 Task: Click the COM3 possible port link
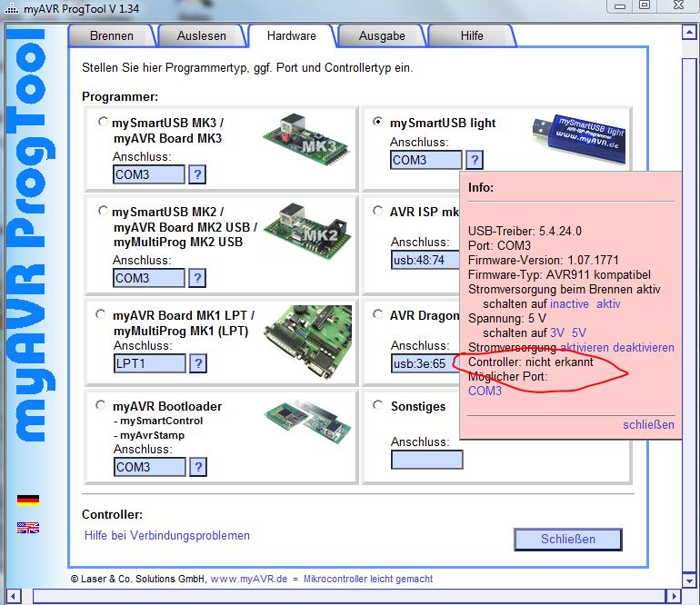click(x=485, y=391)
